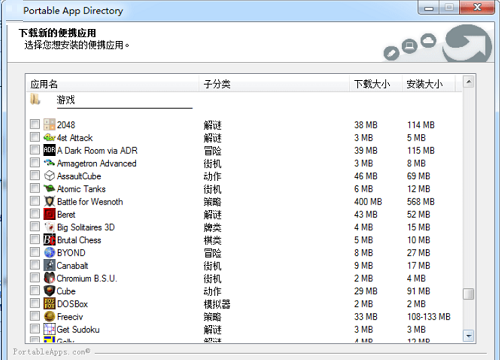Click the 棋类 subcategory cell
The width and height of the screenshot is (500, 360).
pos(213,240)
